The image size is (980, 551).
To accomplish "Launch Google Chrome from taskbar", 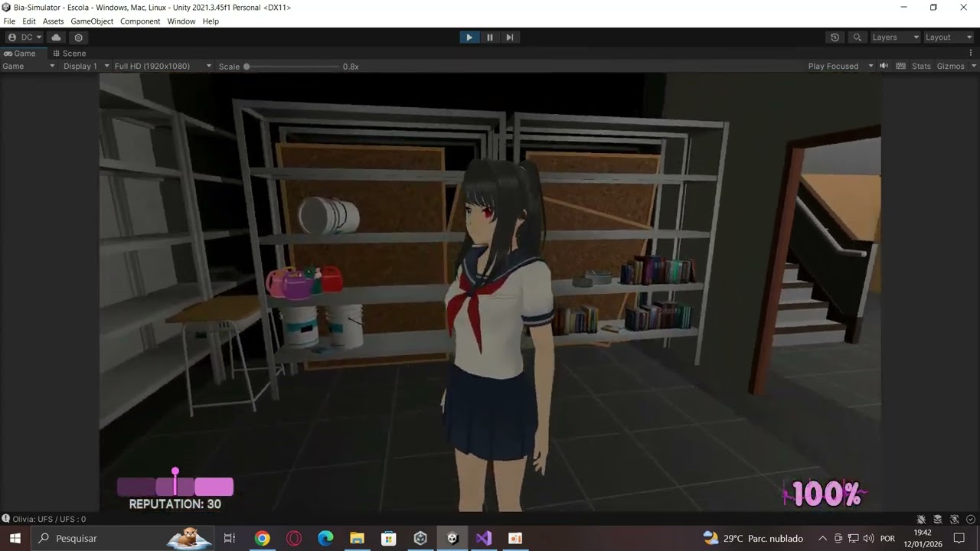I will tap(263, 538).
